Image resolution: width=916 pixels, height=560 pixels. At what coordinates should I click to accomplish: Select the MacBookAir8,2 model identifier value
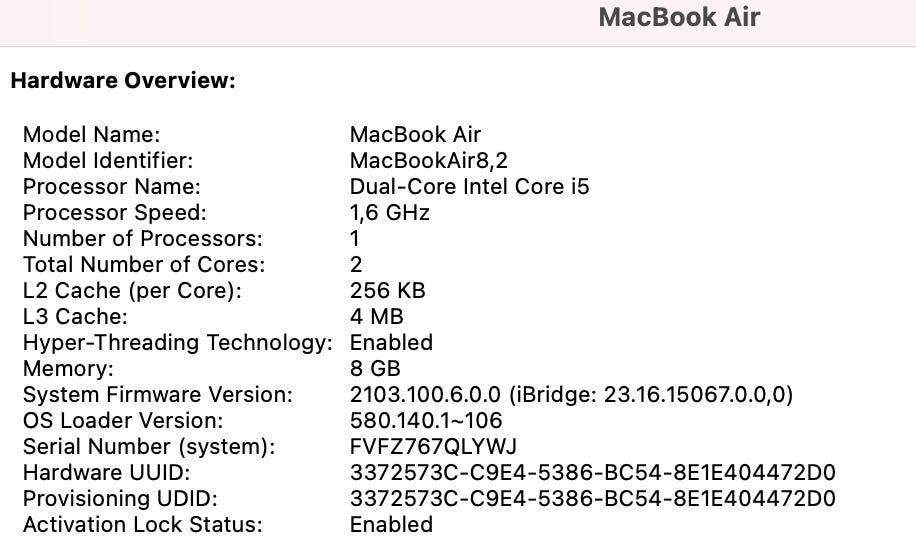429,161
